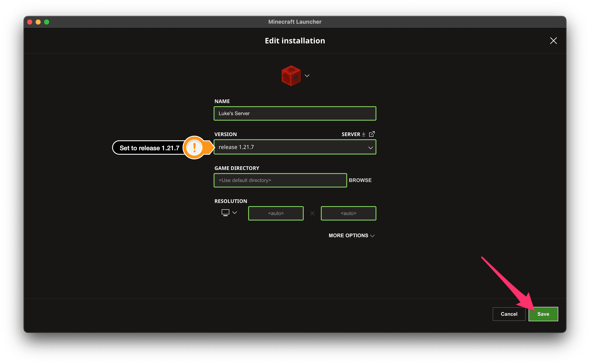590x364 pixels.
Task: Open the installation icon picker chevron
Action: coord(307,76)
